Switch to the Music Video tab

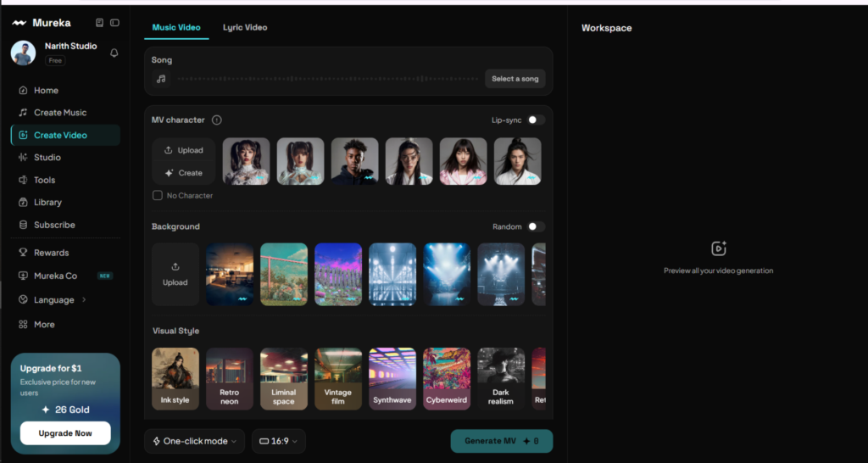176,27
